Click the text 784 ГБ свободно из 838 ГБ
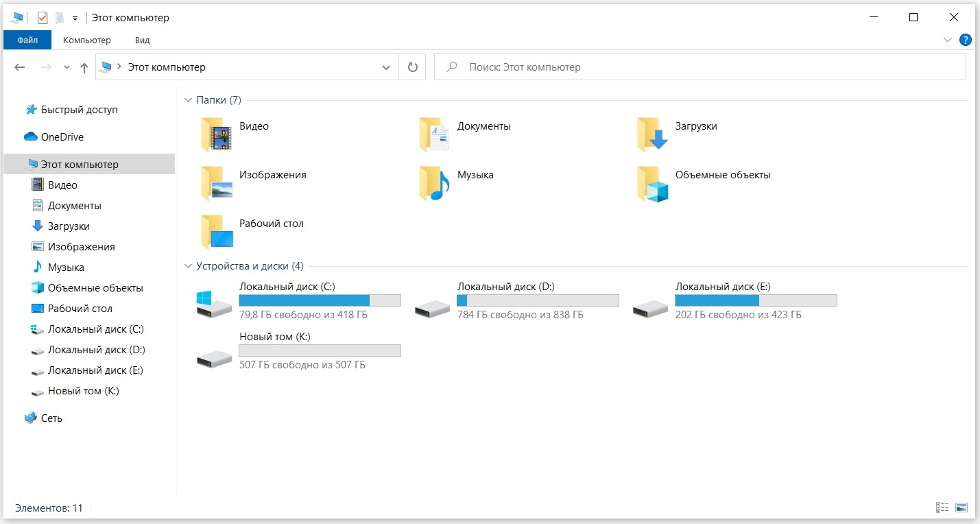This screenshot has height=524, width=980. (521, 315)
